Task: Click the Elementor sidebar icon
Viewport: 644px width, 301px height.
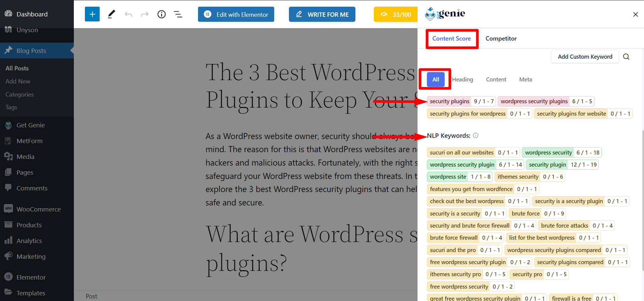Action: pyautogui.click(x=8, y=277)
